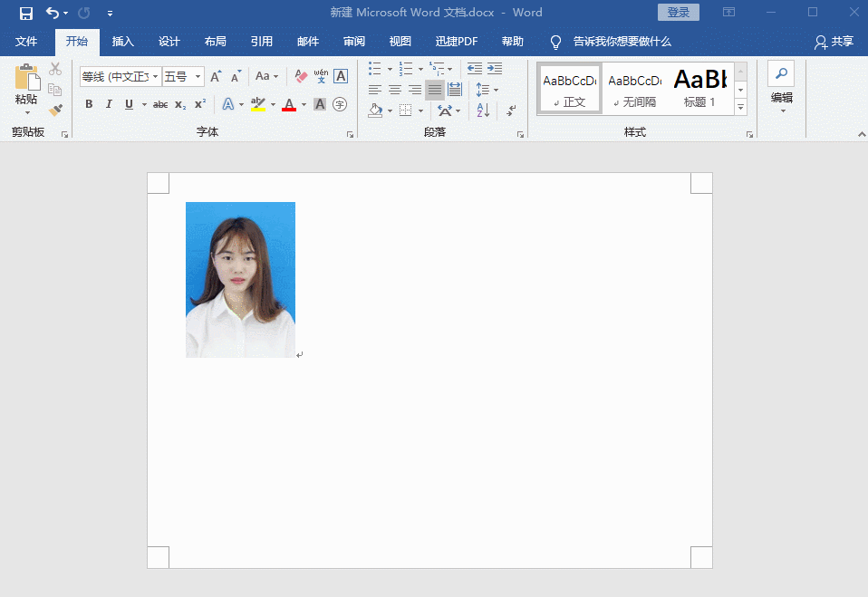868x597 pixels.
Task: Expand the 粘贴 paste options arrow
Action: [x=26, y=112]
